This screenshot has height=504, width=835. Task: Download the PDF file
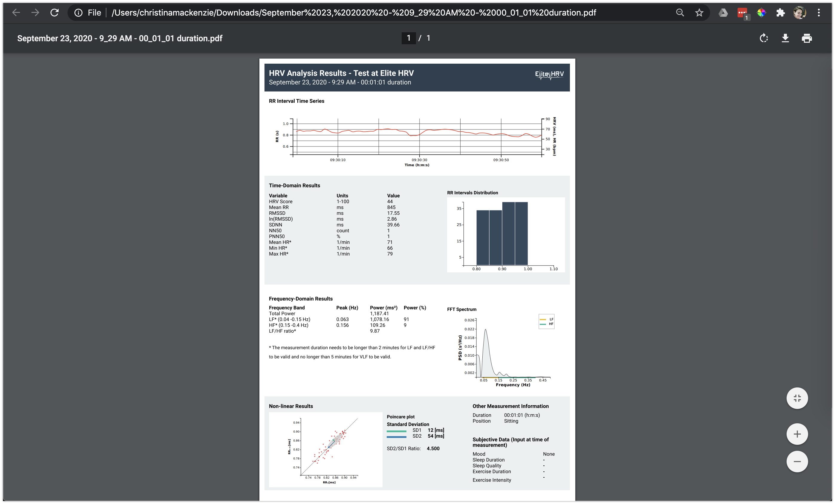coord(785,38)
